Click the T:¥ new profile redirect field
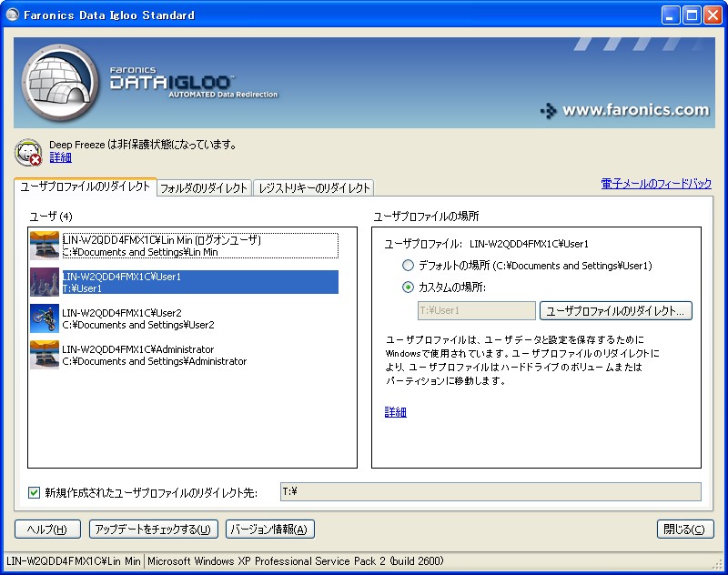728x575 pixels. pos(490,491)
